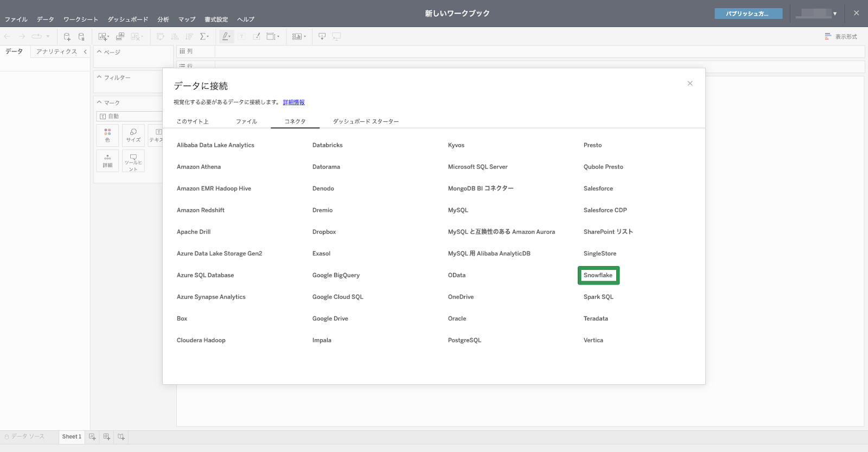Screen dimensions: 868x452
Task: Click the pause auto updates toolbar icon
Action: coord(81,37)
